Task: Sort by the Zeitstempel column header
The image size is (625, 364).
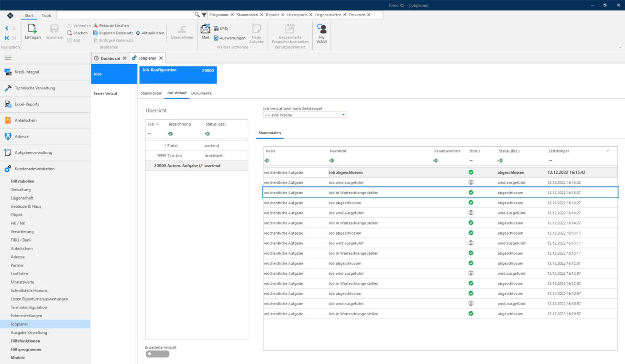Action: [559, 151]
